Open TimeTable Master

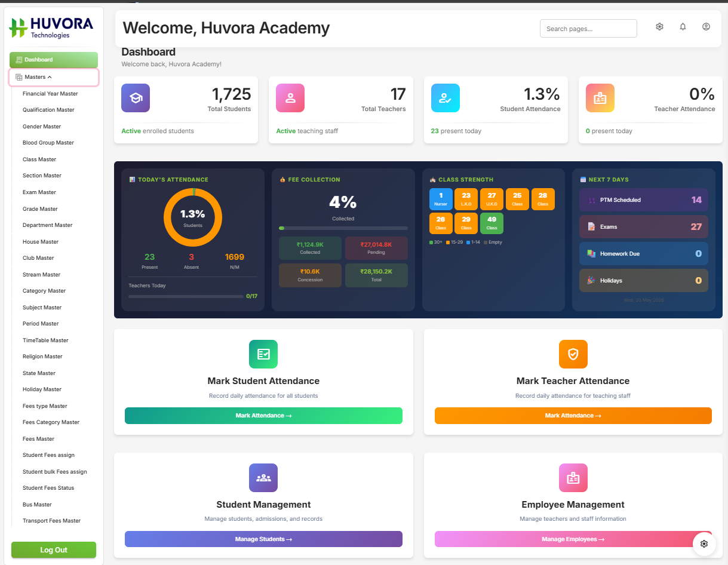click(x=45, y=340)
